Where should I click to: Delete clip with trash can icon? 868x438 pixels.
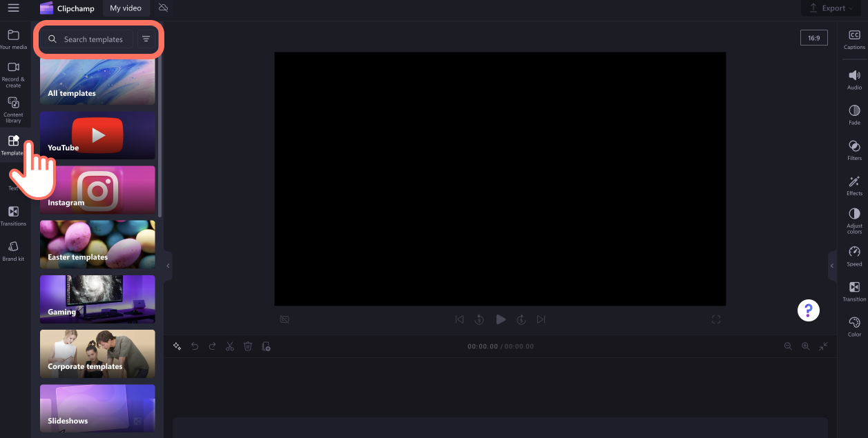[248, 346]
